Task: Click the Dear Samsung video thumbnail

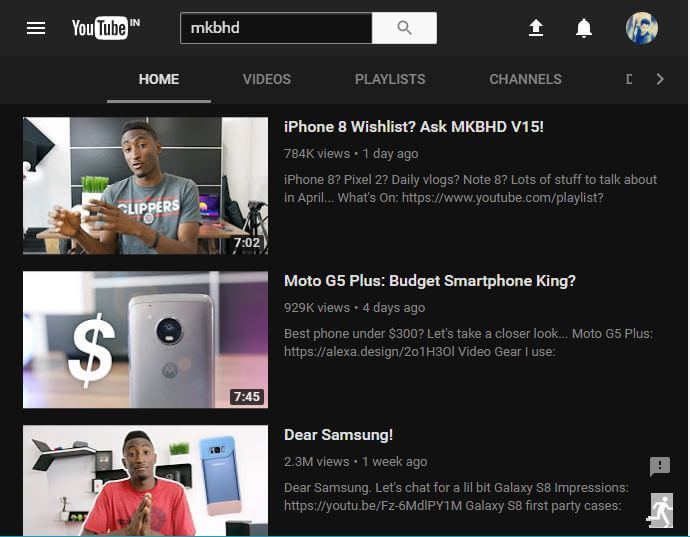Action: (x=145, y=480)
